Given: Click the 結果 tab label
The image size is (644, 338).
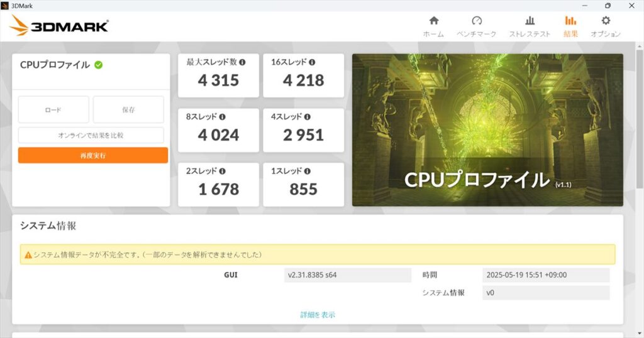Looking at the screenshot, I should [570, 34].
